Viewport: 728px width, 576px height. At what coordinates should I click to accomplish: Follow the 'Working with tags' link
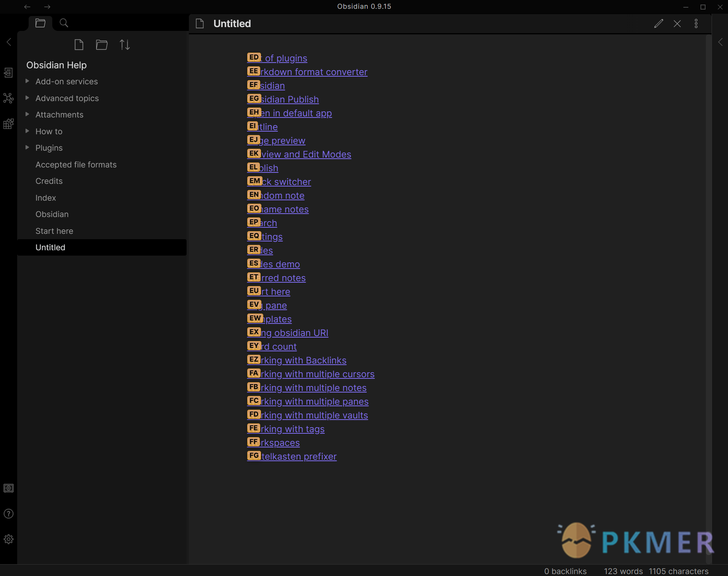coord(286,429)
